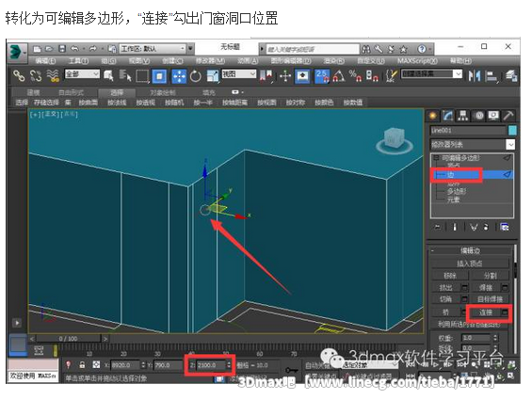Toggle the Spinner Snap button
The height and width of the screenshot is (400, 532).
point(372,76)
